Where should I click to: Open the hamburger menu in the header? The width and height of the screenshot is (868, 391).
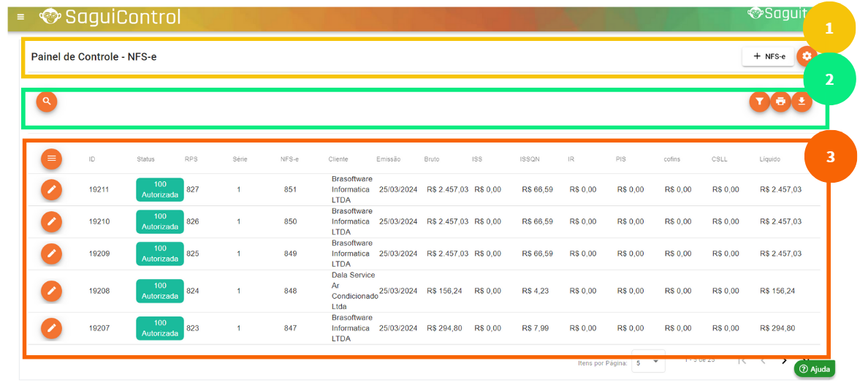[x=20, y=17]
